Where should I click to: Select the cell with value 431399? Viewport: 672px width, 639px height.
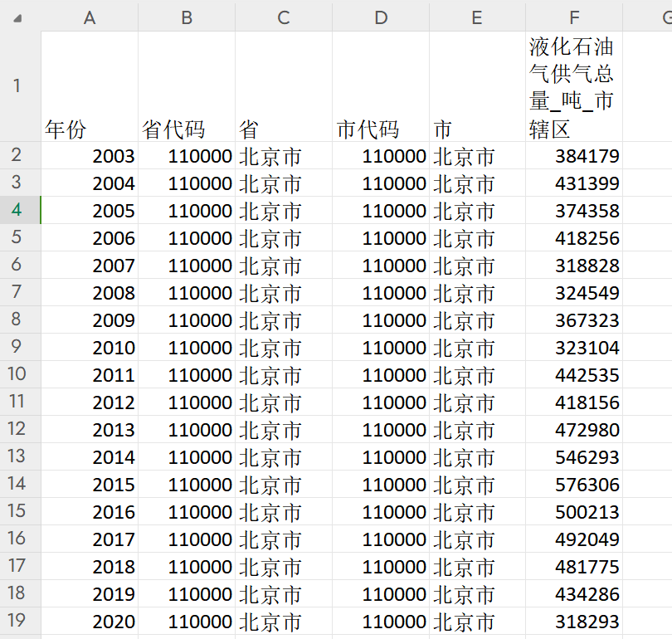(x=574, y=183)
